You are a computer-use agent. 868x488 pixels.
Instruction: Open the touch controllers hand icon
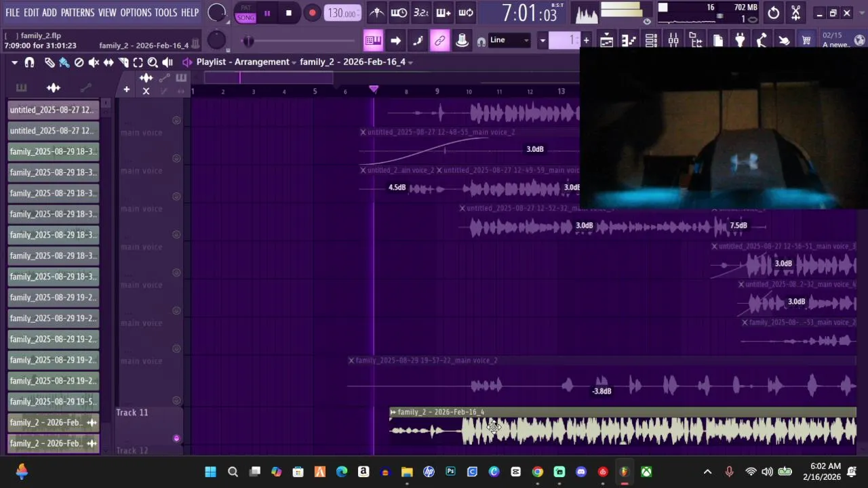[x=785, y=41]
